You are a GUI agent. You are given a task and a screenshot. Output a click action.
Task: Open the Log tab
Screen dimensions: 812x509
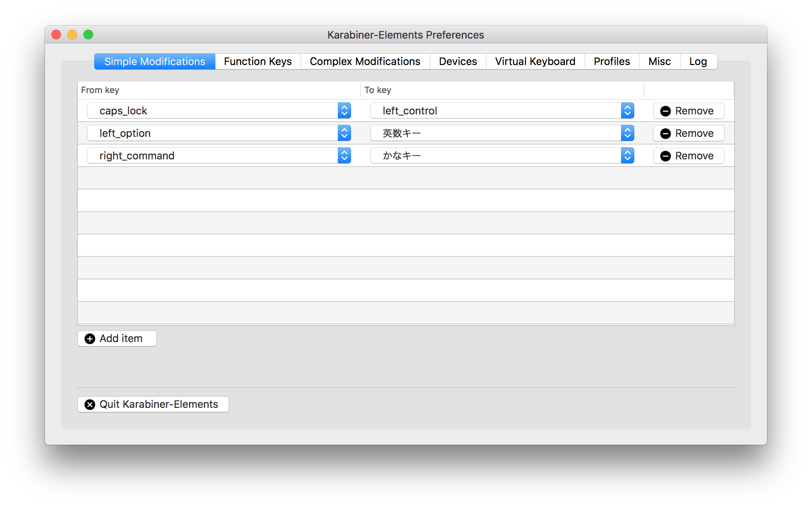(x=698, y=61)
